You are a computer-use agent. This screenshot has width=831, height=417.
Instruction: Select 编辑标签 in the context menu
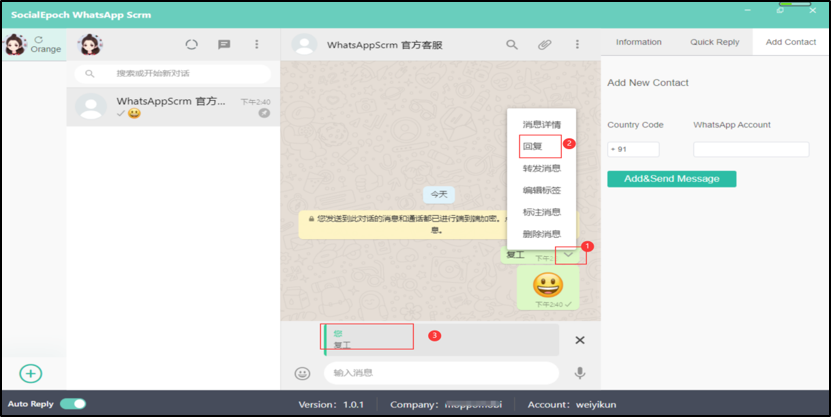(x=541, y=190)
